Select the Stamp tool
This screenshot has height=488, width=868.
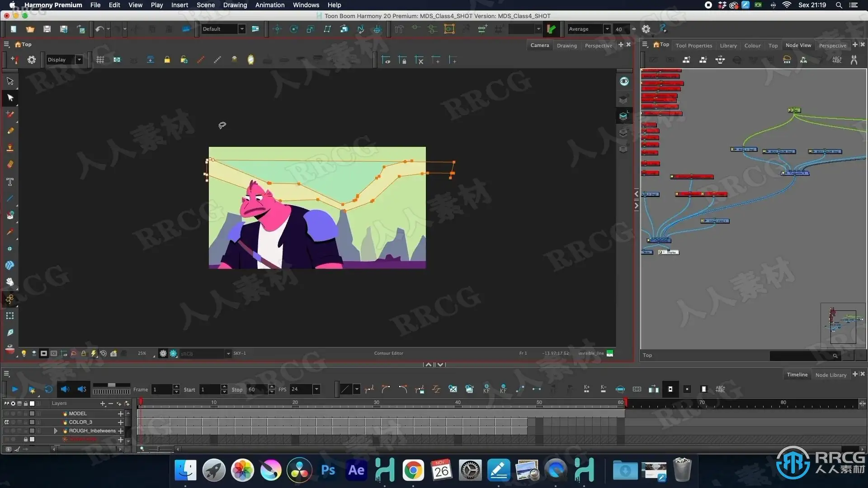point(10,148)
